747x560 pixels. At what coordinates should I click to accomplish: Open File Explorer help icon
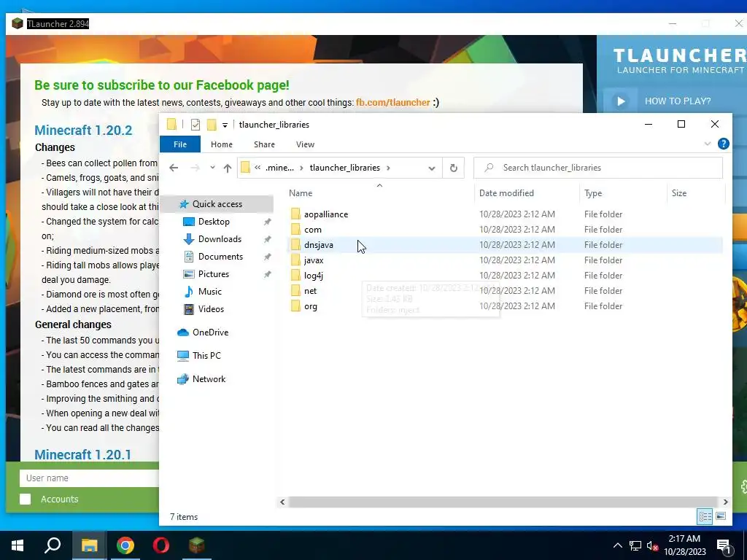[723, 144]
